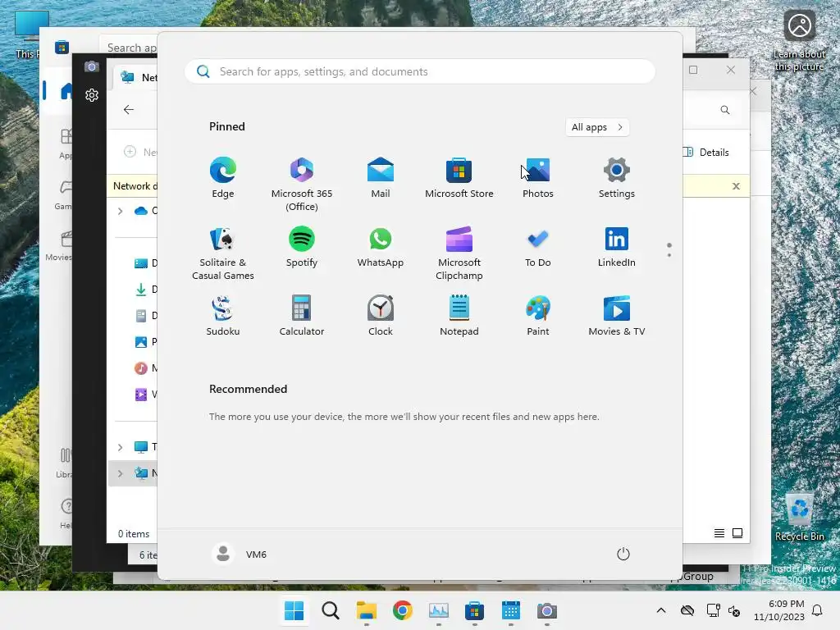Open the Camera app settings gear
The width and height of the screenshot is (840, 630).
[92, 95]
